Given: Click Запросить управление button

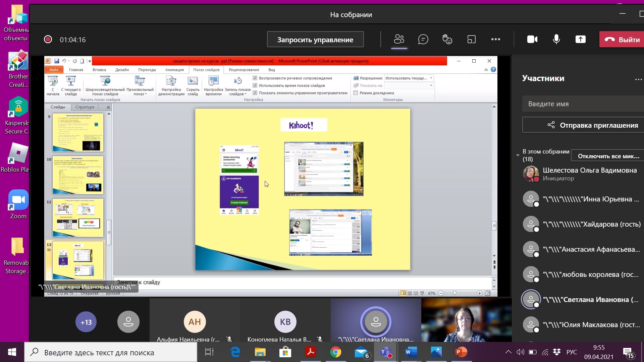Looking at the screenshot, I should coord(315,40).
